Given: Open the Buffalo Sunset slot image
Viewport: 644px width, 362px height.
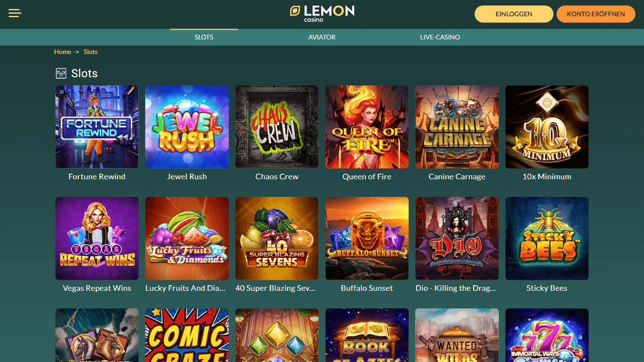Looking at the screenshot, I should 367,238.
